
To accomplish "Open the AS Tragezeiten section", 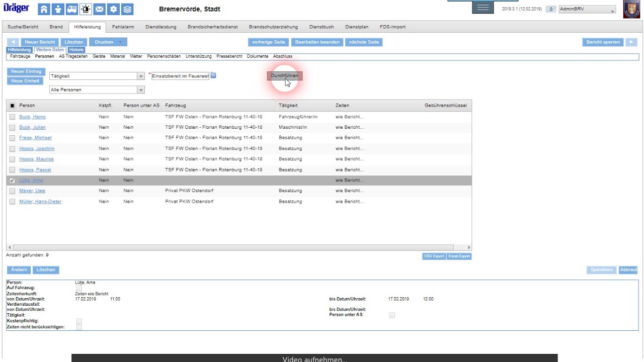I will tap(73, 56).
